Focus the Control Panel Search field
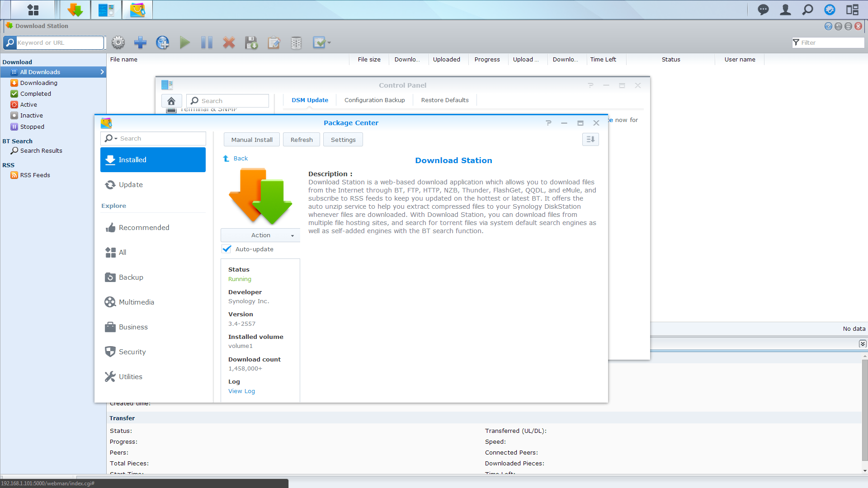Image resolution: width=868 pixels, height=488 pixels. [x=227, y=101]
